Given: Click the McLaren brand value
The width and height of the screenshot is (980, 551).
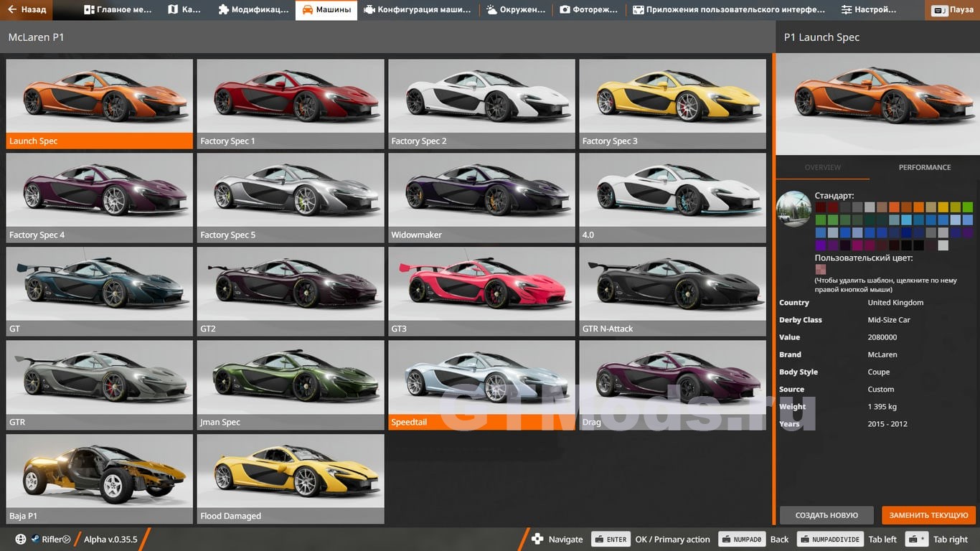Looking at the screenshot, I should click(x=882, y=354).
